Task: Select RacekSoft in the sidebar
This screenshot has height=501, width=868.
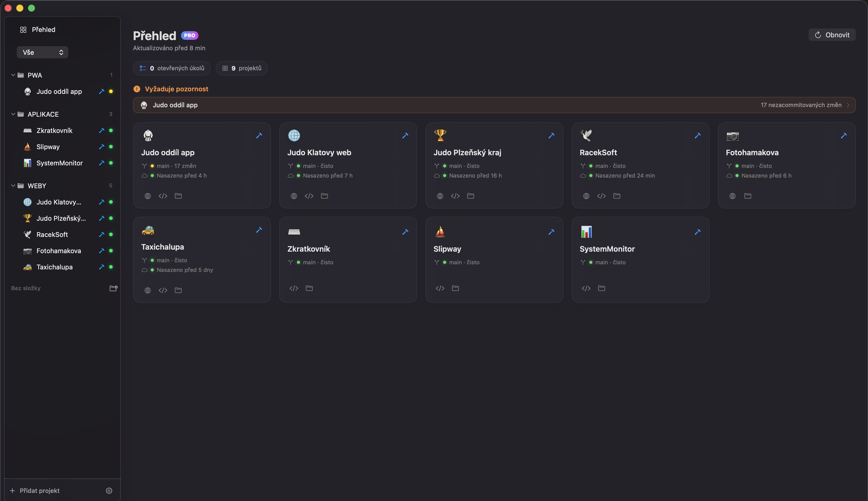Action: (x=52, y=235)
